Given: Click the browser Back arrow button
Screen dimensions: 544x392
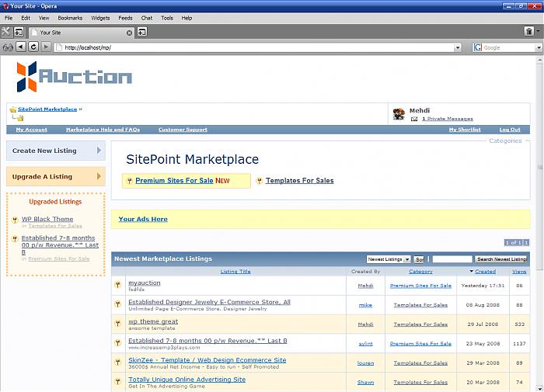Looking at the screenshot, I should 21,47.
